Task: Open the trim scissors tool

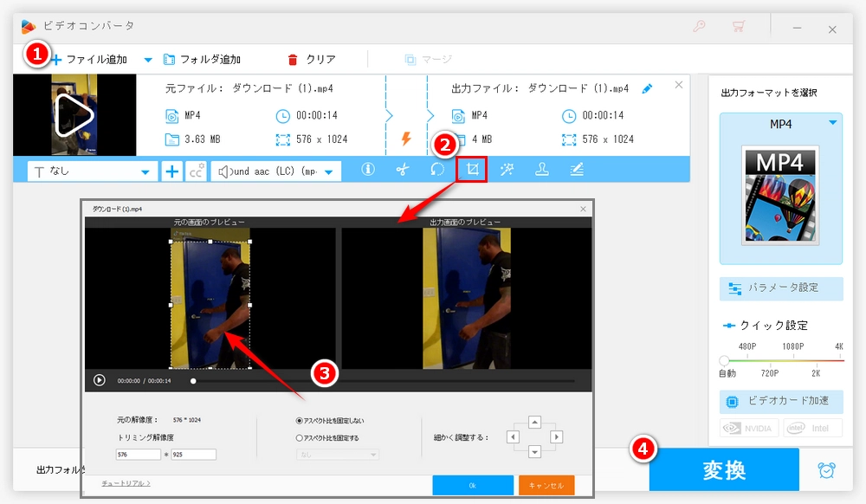Action: coord(402,170)
